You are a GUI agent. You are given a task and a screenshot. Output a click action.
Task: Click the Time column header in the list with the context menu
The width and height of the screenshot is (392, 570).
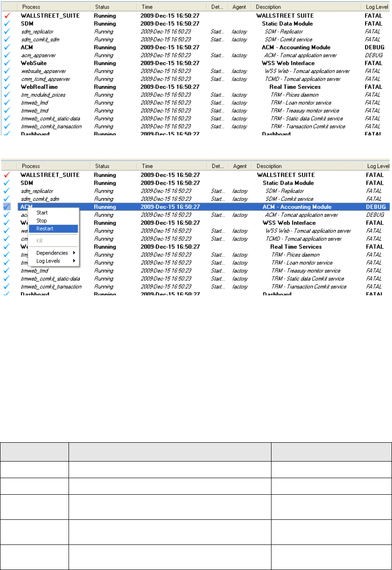[172, 166]
